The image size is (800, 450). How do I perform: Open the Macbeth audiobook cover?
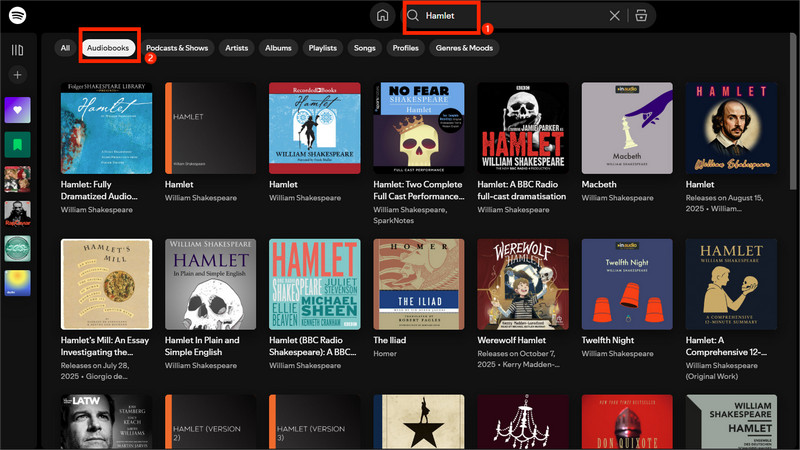(627, 128)
